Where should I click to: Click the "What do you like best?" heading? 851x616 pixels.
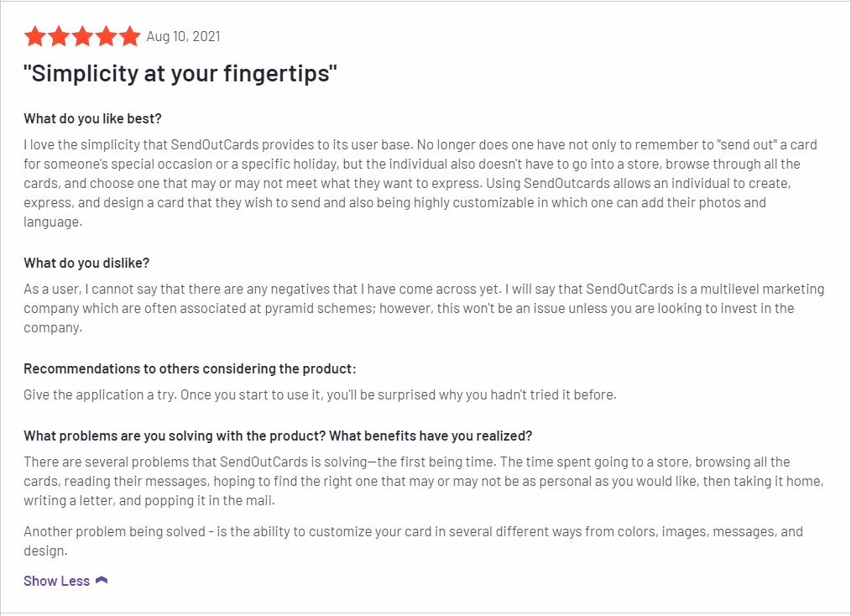[93, 119]
